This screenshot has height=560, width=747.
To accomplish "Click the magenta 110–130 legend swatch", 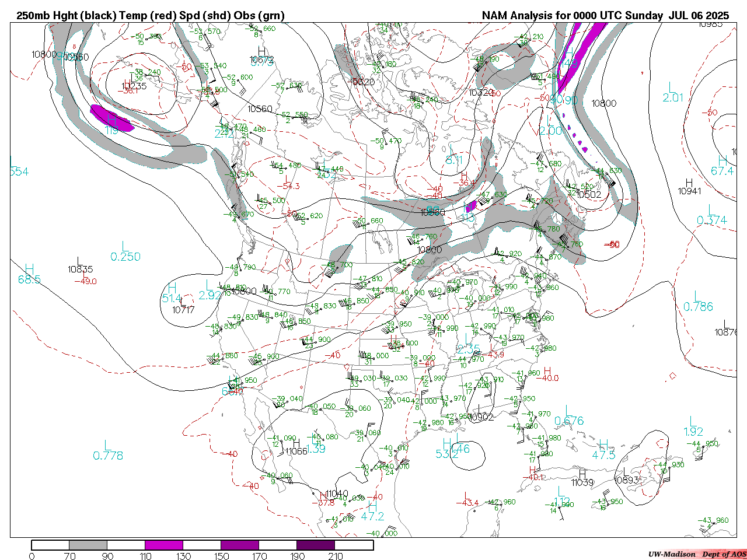I will click(164, 545).
